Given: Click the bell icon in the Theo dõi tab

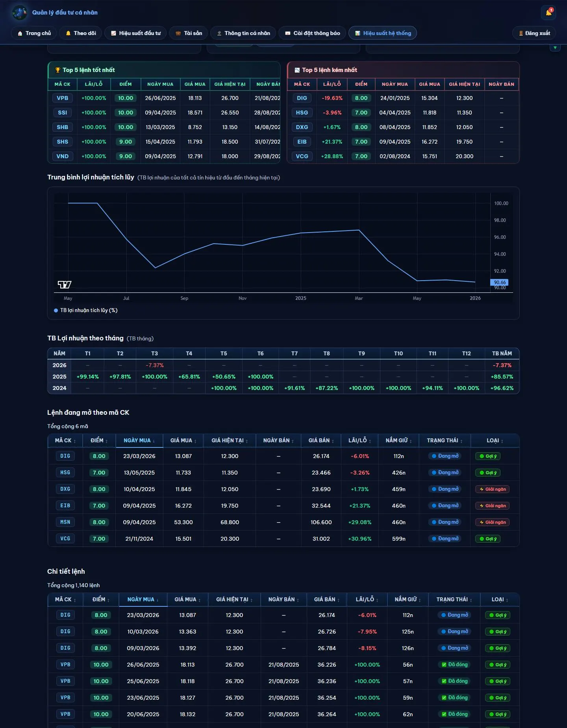Looking at the screenshot, I should 68,33.
